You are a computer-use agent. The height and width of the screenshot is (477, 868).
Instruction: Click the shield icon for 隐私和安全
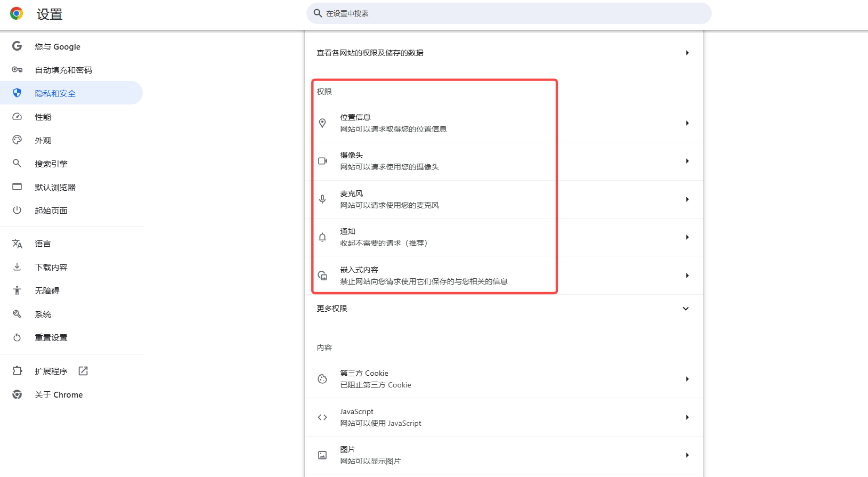(x=17, y=93)
